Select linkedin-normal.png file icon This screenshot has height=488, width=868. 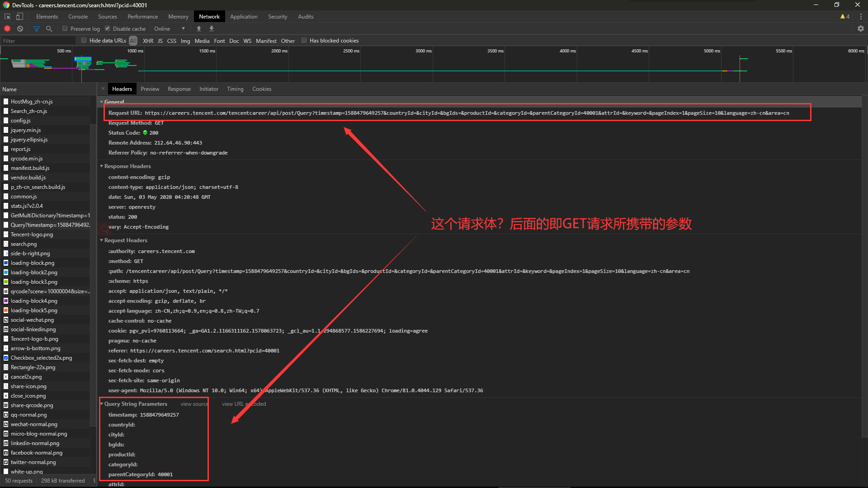click(x=6, y=443)
